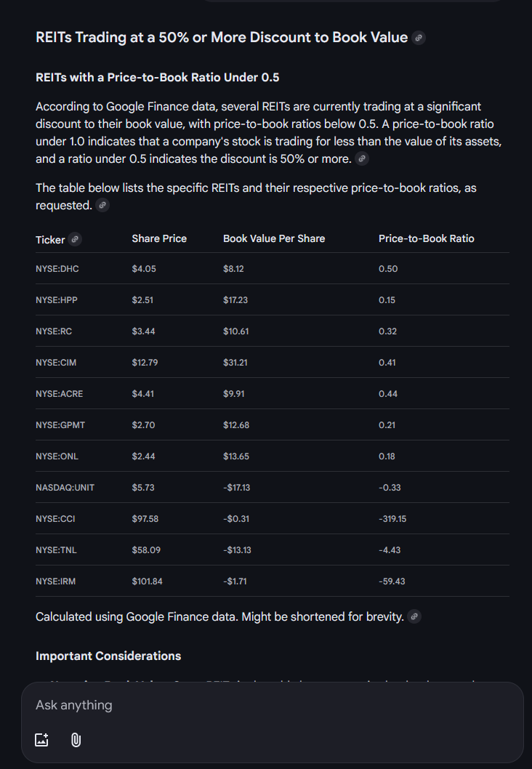Open the link icon next to Ticker header

coord(76,239)
